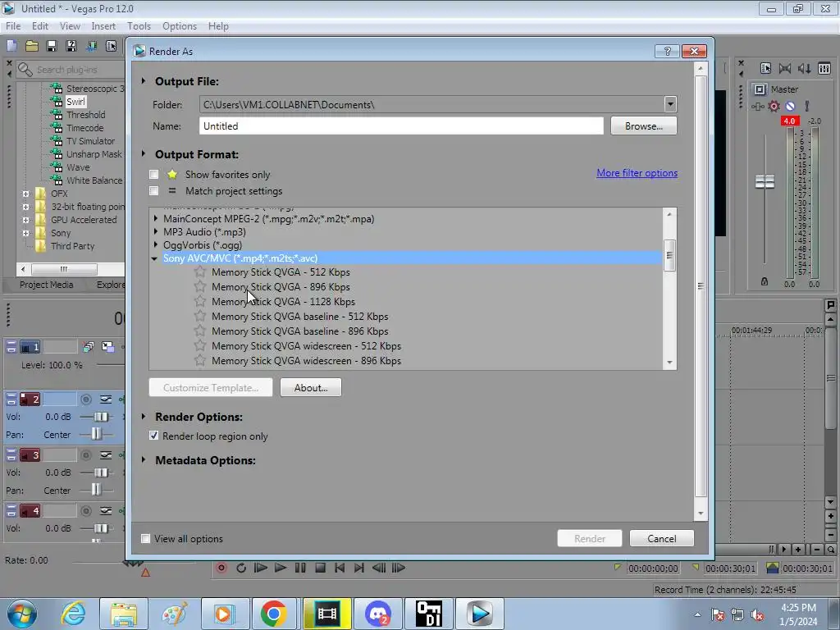The width and height of the screenshot is (840, 630).
Task: Click Track Motion icon on track 1
Action: coord(89,347)
